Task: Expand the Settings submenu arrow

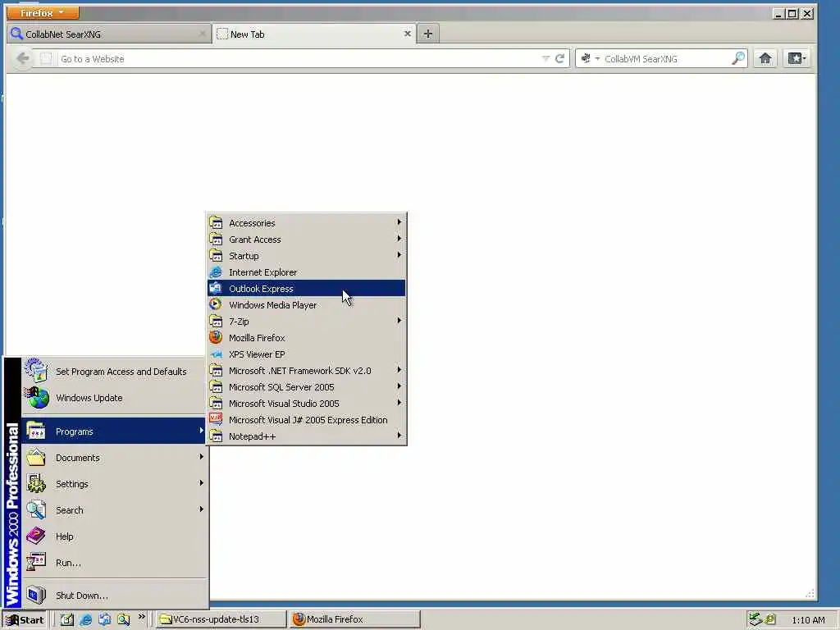Action: tap(202, 482)
